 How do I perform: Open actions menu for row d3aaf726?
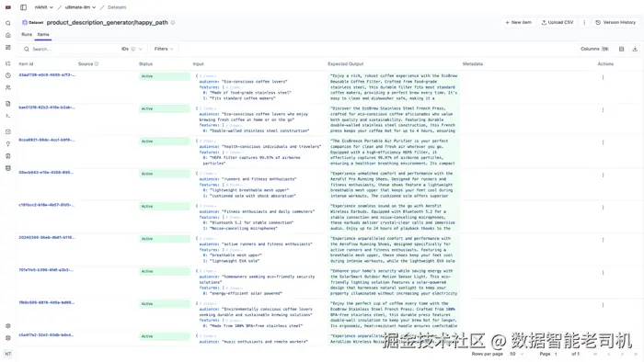tap(603, 77)
